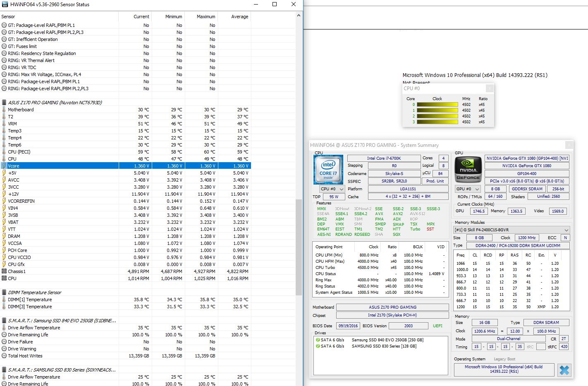The image size is (588, 386).
Task: Click GT: Fuses limit status icon
Action: pyautogui.click(x=4, y=46)
